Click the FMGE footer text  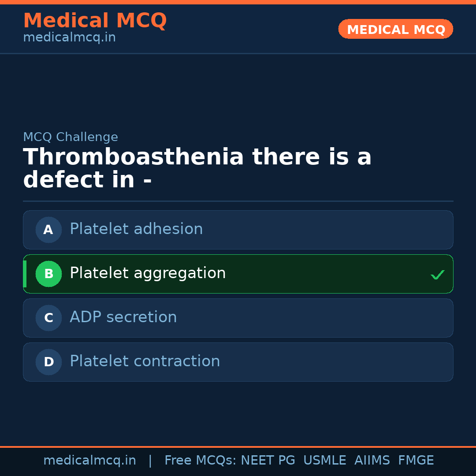416,461
